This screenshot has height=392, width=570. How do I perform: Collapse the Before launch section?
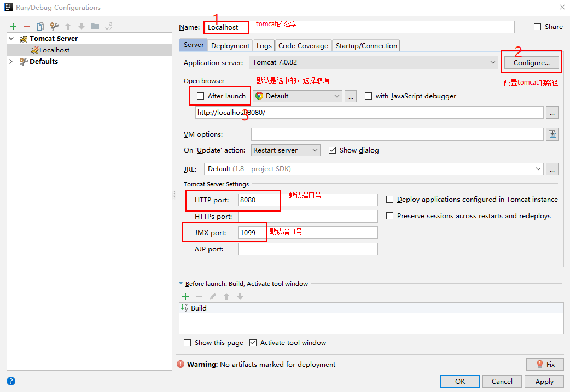pyautogui.click(x=181, y=283)
